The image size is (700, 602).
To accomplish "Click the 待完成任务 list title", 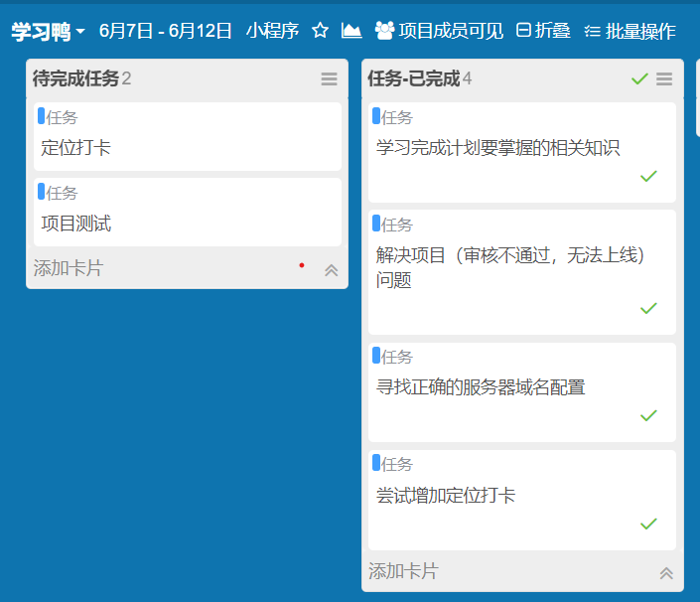I will click(75, 78).
